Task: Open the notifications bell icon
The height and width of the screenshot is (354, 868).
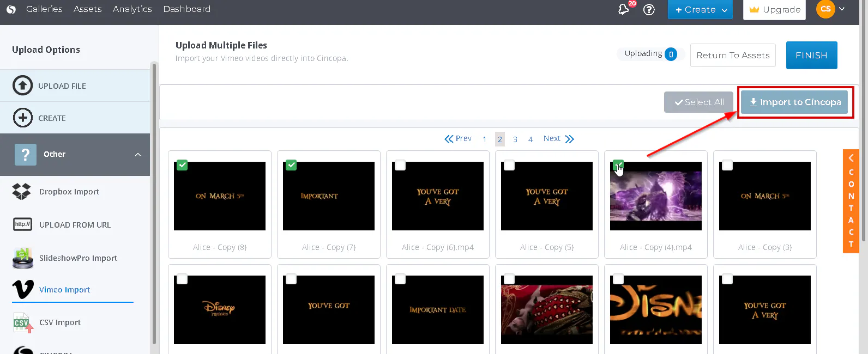Action: point(624,9)
